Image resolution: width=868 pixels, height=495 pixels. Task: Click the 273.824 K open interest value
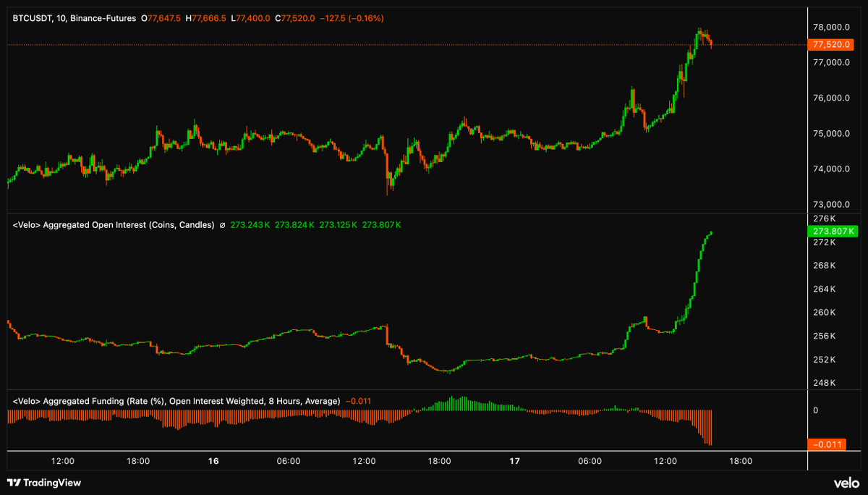294,225
